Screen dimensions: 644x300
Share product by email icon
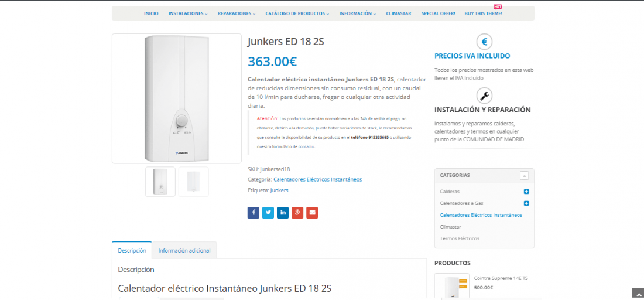point(312,213)
